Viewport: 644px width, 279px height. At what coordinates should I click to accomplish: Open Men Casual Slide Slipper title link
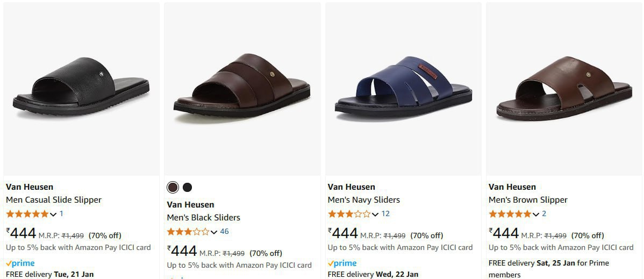coord(54,200)
